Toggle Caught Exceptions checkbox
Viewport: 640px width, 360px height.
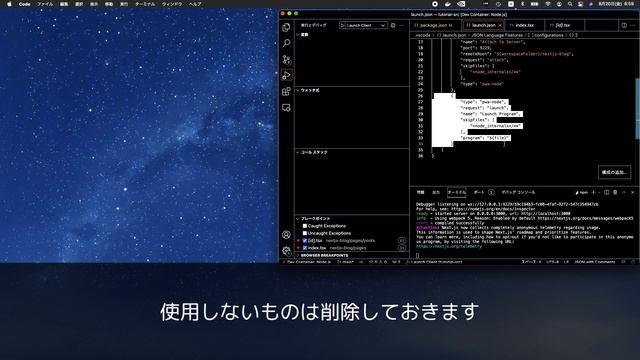click(x=304, y=226)
